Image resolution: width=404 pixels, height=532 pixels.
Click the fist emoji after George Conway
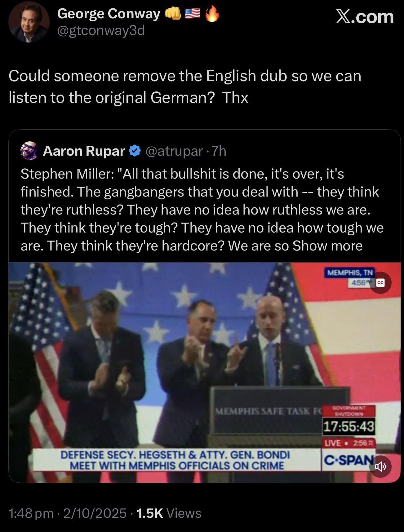(x=173, y=14)
